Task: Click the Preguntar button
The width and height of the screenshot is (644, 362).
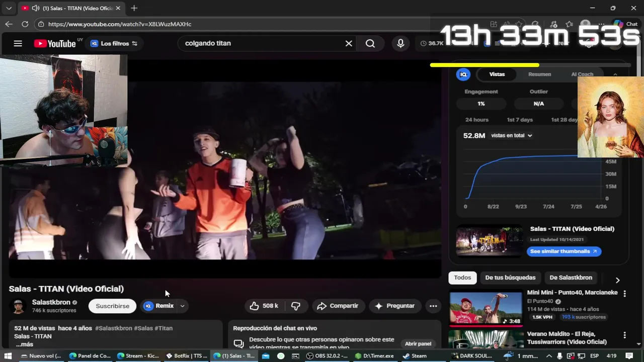Action: 395,306
